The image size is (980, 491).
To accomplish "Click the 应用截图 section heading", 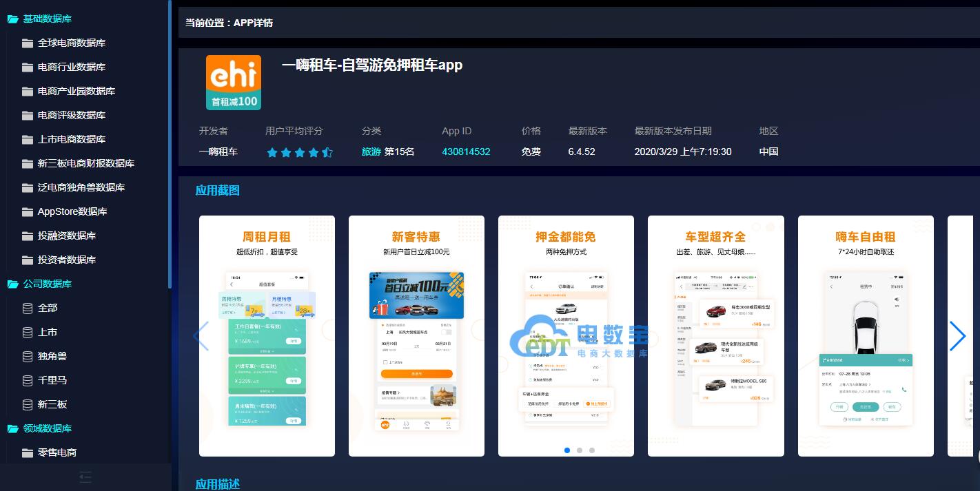I will [218, 190].
